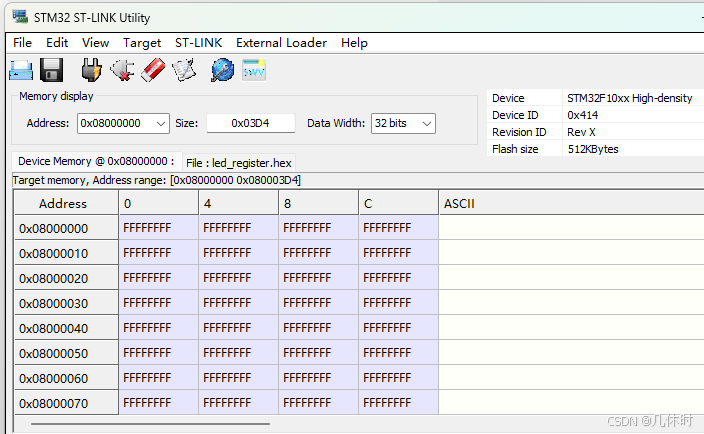Image resolution: width=704 pixels, height=434 pixels.
Task: Select the row address 0x08000030
Action: point(66,303)
